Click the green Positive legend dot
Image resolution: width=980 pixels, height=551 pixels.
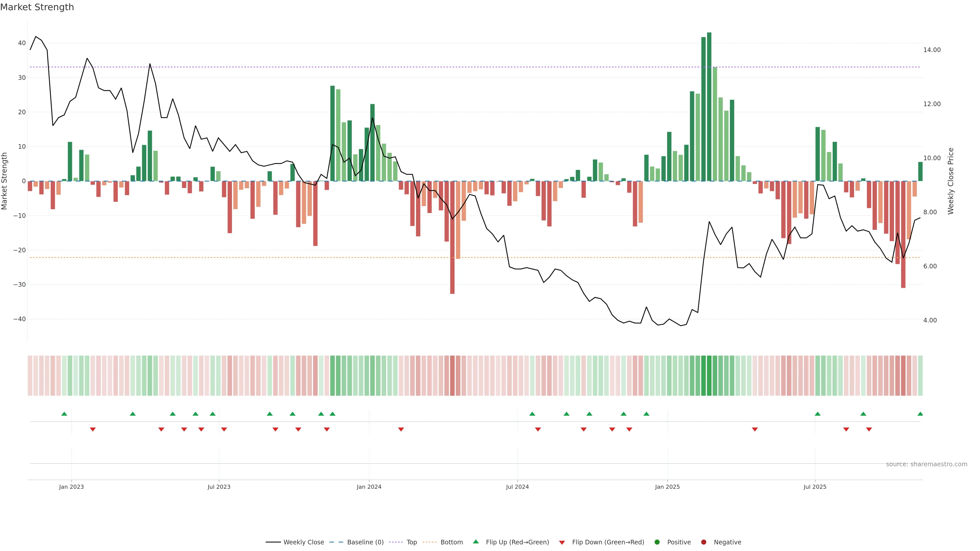click(657, 542)
